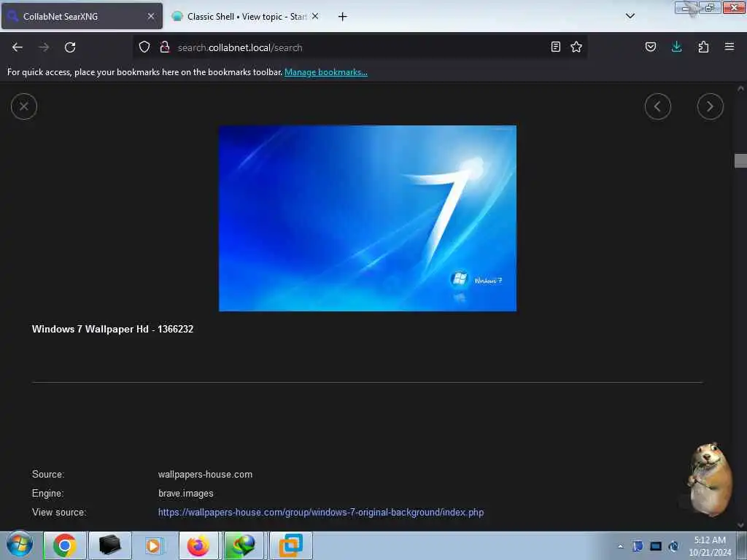
Task: Close the Classic Shell tab
Action: [315, 16]
